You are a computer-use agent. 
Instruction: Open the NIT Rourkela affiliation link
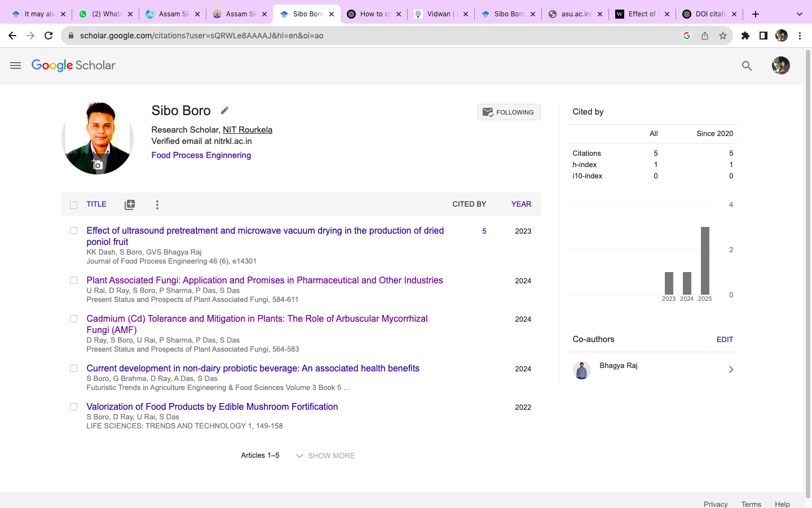click(x=247, y=130)
